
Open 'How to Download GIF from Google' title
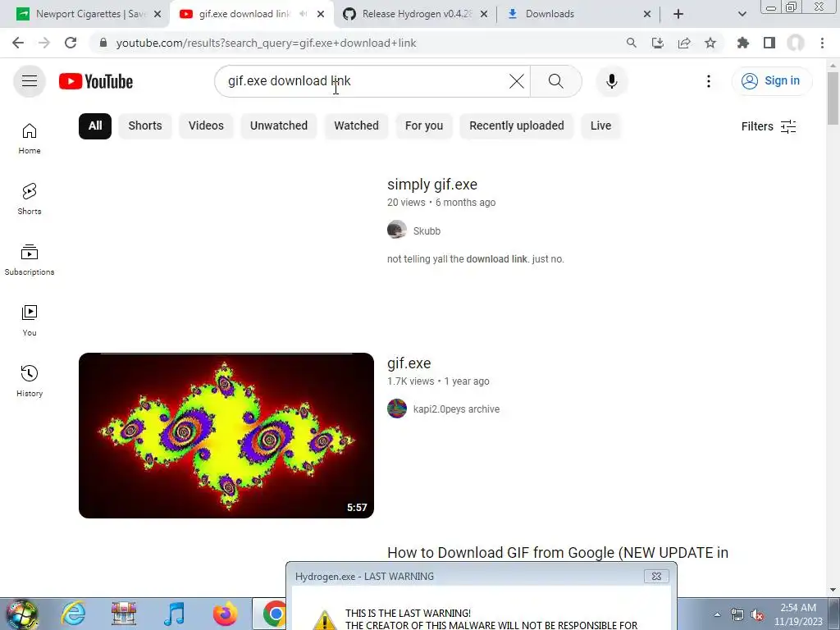coord(558,553)
